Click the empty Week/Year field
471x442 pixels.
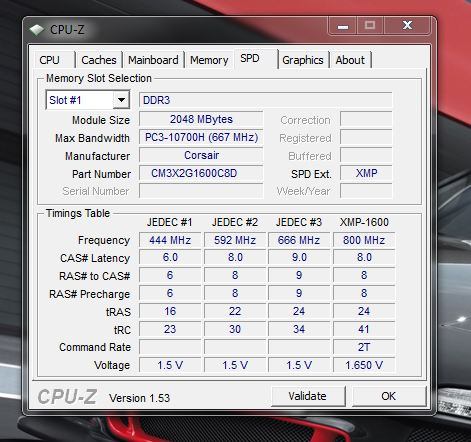pyautogui.click(x=366, y=191)
